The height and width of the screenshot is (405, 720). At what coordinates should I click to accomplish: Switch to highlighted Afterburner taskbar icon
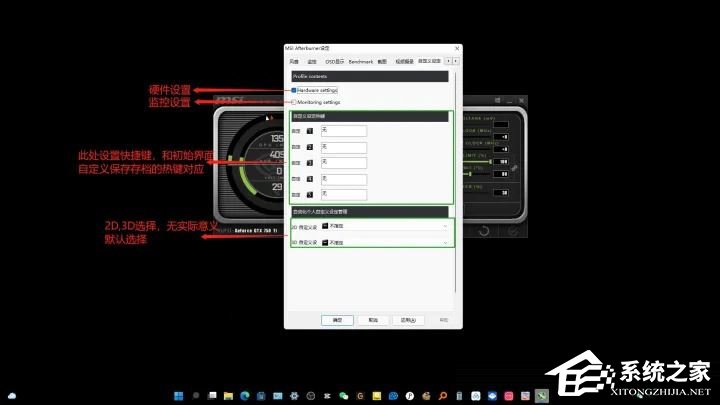[x=542, y=396]
